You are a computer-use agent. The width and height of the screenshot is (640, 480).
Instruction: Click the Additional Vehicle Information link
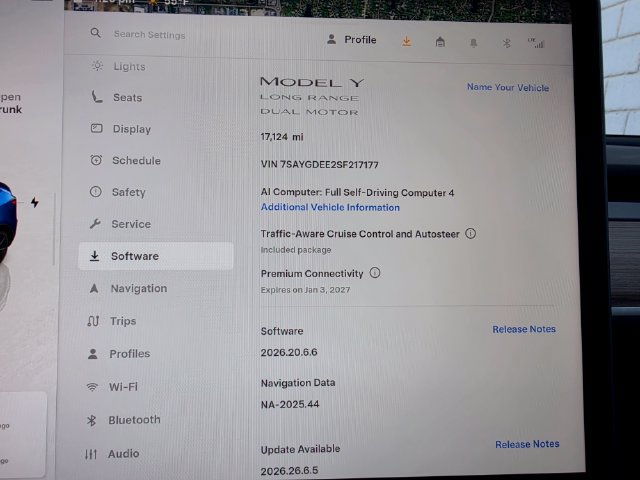pyautogui.click(x=330, y=207)
